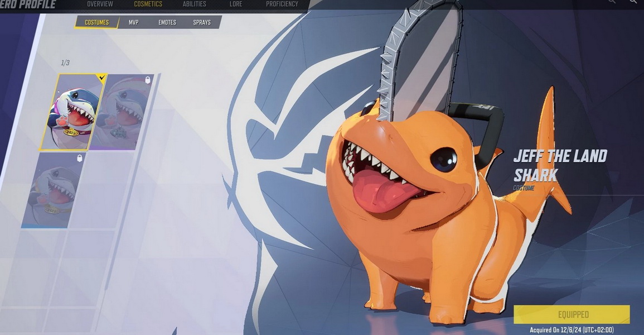
Task: Go to the Proficiency tab
Action: [x=282, y=4]
